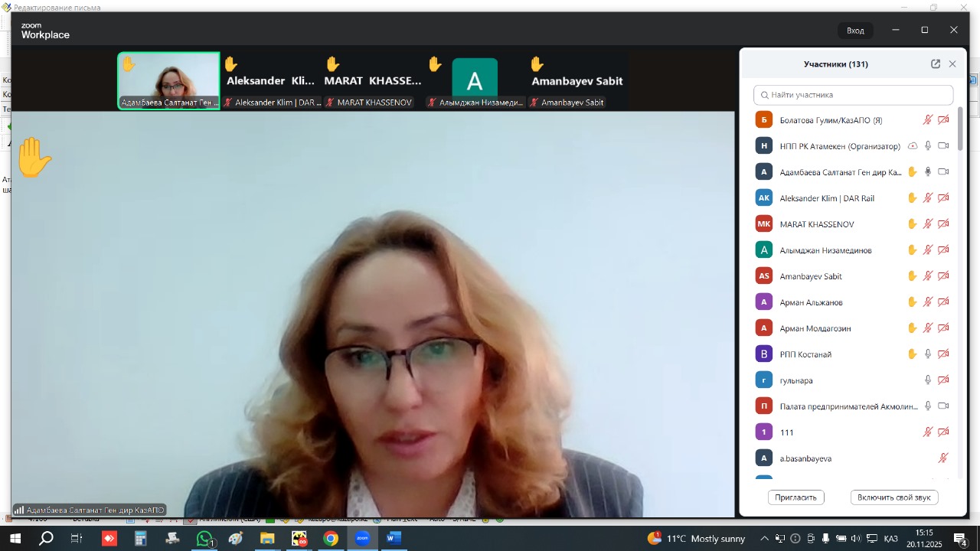The height and width of the screenshot is (551, 980).
Task: Click video camera icon for Палата предпринимателей
Action: coord(943,406)
